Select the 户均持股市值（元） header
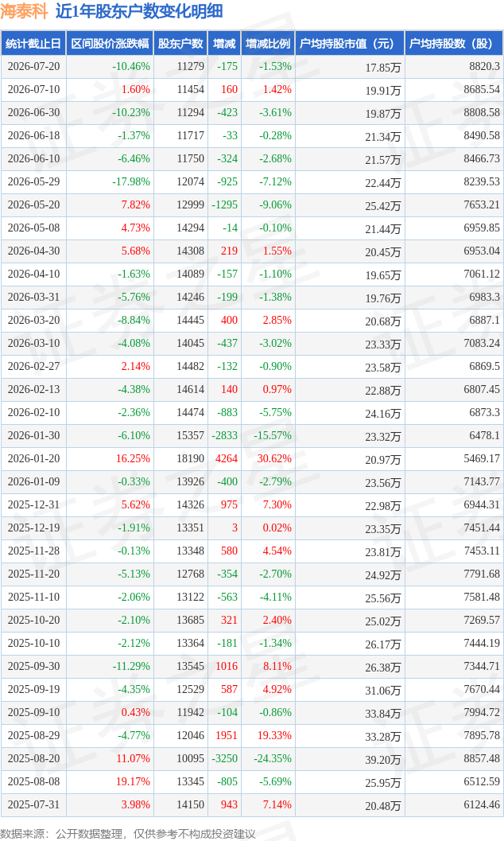This screenshot has width=504, height=841. click(x=350, y=44)
